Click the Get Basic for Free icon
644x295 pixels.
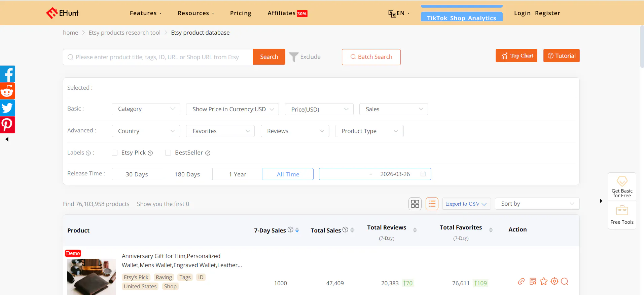(622, 181)
